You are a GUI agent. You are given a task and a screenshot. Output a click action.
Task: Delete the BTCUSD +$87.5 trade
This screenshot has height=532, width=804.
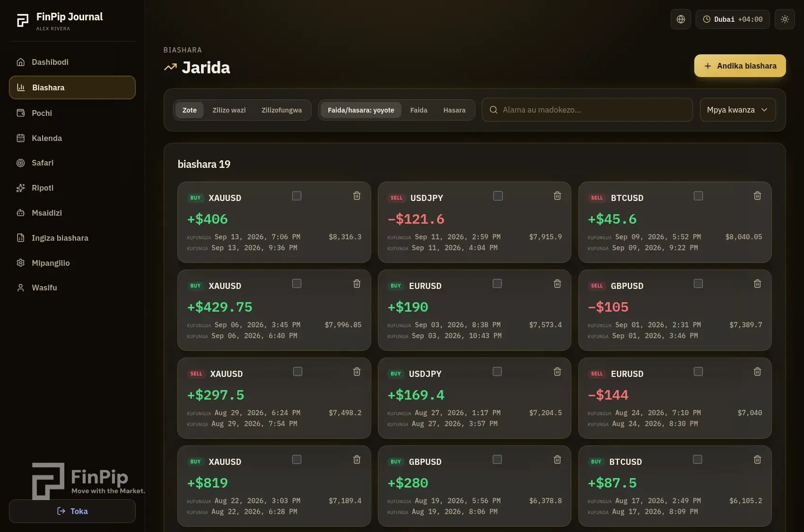(x=758, y=460)
